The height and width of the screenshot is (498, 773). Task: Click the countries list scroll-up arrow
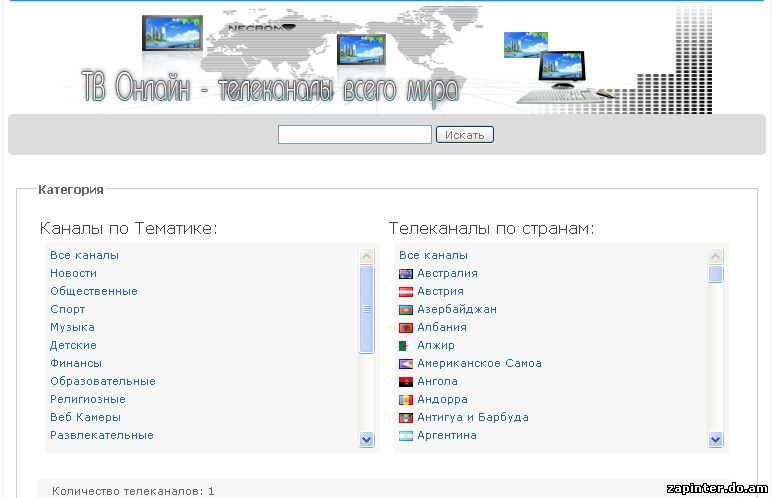tap(715, 256)
